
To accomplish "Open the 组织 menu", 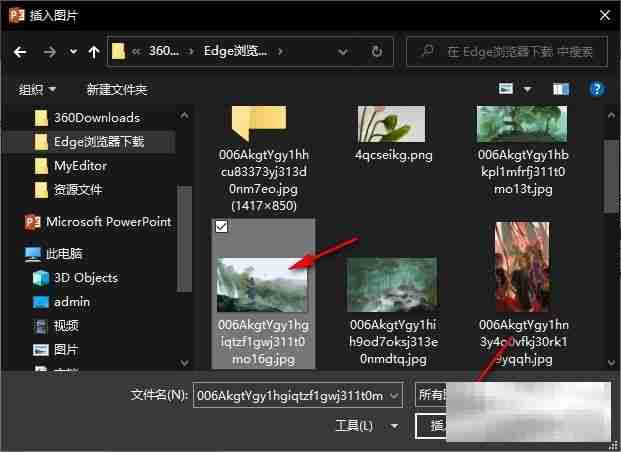I will tap(38, 90).
